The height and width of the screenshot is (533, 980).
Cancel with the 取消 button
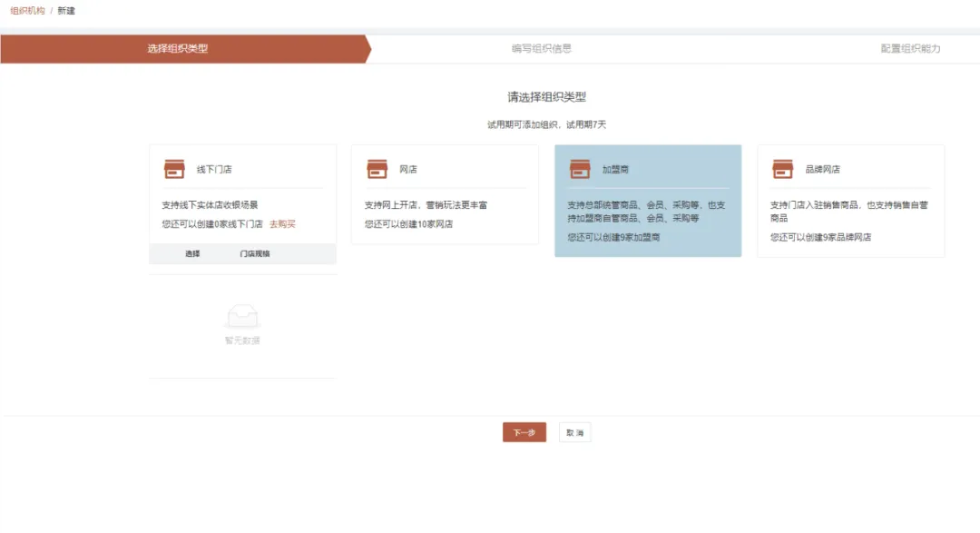pos(574,433)
